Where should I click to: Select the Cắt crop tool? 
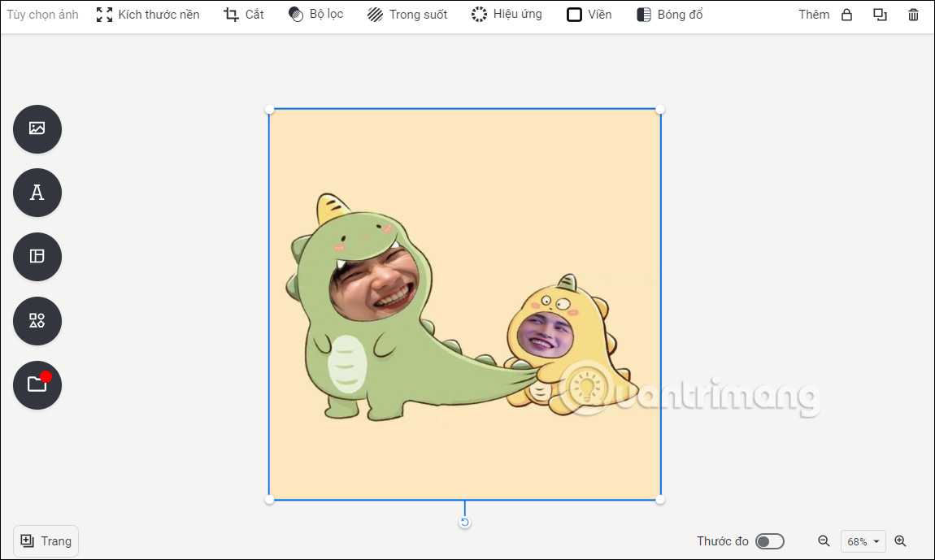click(x=242, y=14)
